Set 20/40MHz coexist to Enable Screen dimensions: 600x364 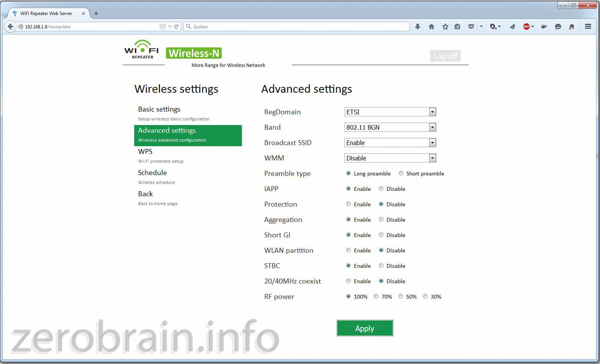click(348, 281)
